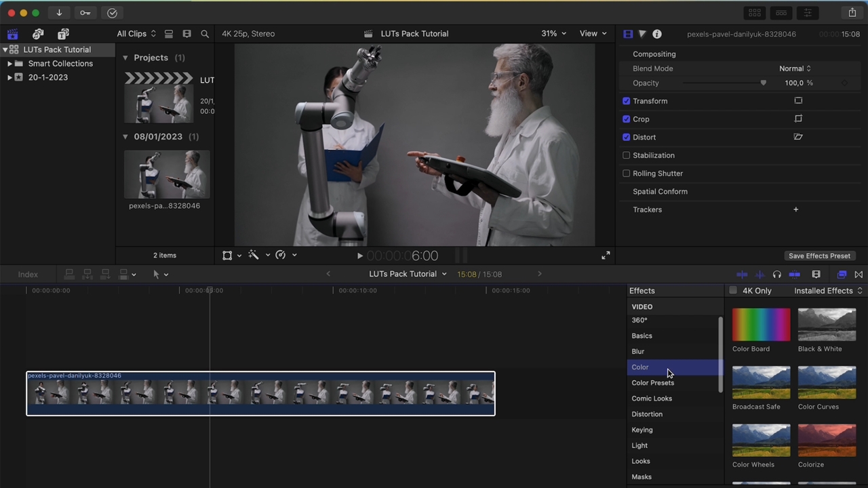
Task: Click the Save Effects Preset button
Action: [x=819, y=256]
